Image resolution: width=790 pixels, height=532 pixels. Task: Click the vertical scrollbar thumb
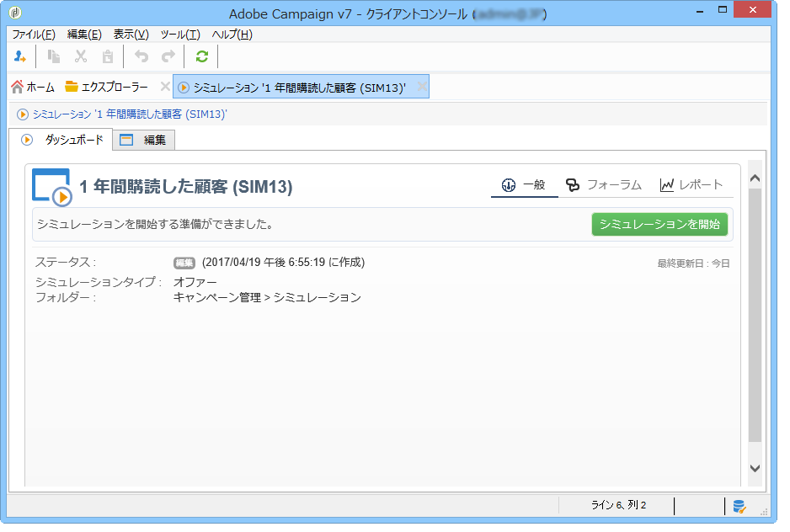point(755,316)
